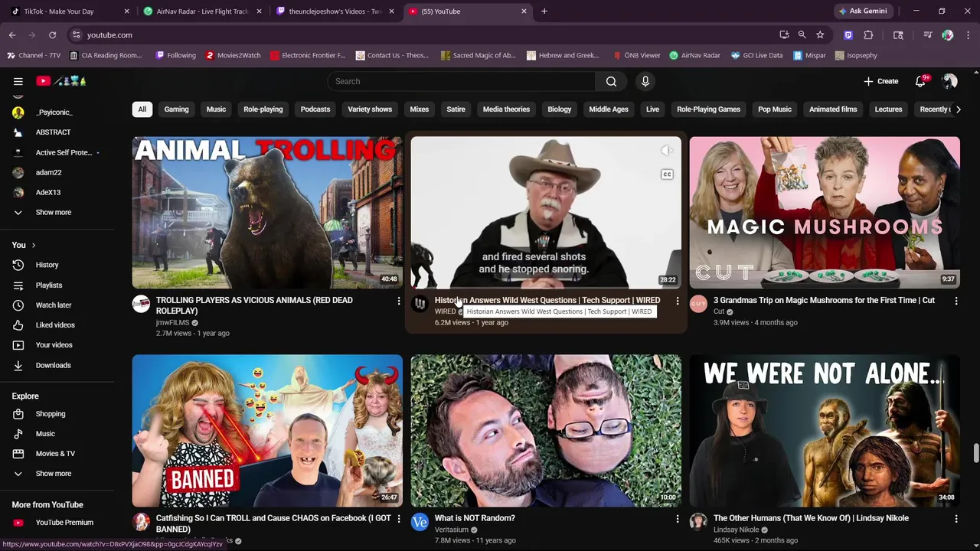This screenshot has height=551, width=980.
Task: Switch to AirNav Radar browser tab
Action: point(201,11)
